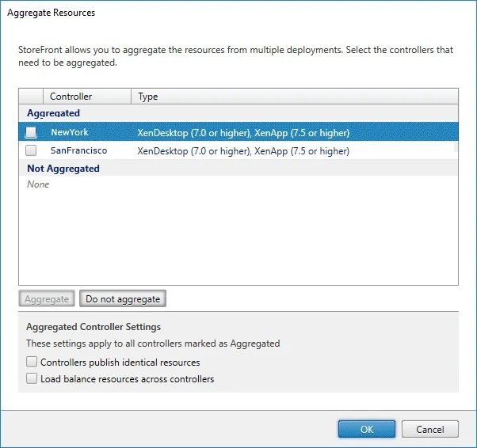Click the Aggregated Controller Settings heading
477x448 pixels.
pos(93,327)
